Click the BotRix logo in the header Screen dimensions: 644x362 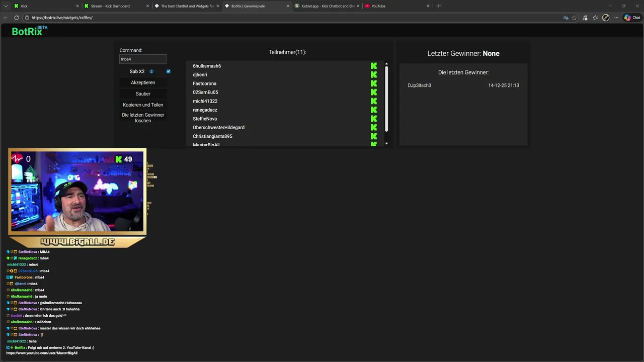29,31
